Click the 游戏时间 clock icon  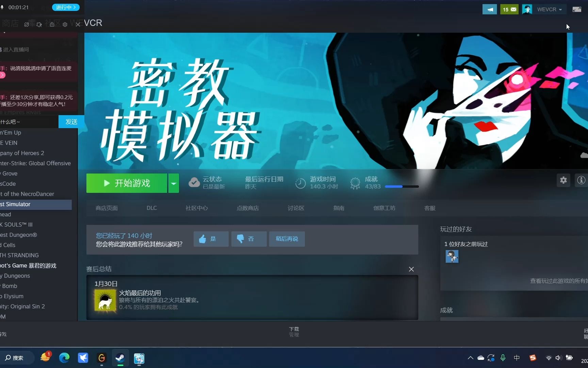click(x=300, y=183)
